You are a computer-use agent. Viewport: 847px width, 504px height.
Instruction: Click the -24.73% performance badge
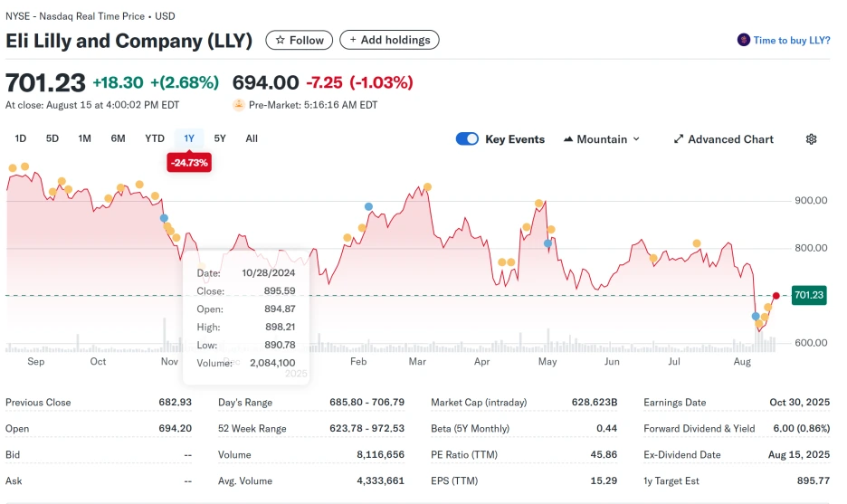click(x=189, y=163)
